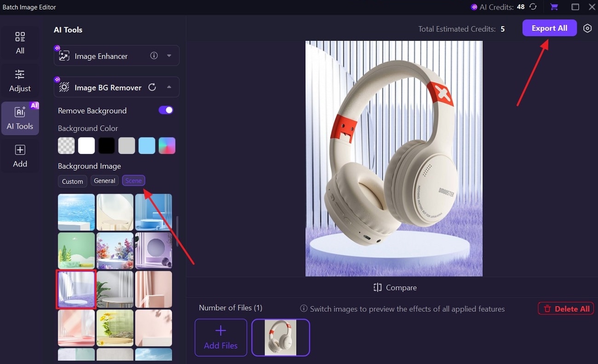This screenshot has width=598, height=364.
Task: Click the Background Color label
Action: [x=88, y=128]
